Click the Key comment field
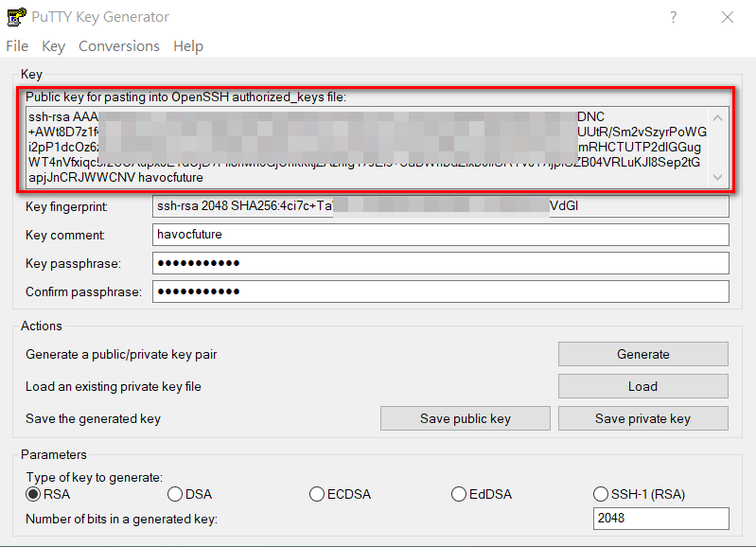The width and height of the screenshot is (756, 547). point(440,234)
